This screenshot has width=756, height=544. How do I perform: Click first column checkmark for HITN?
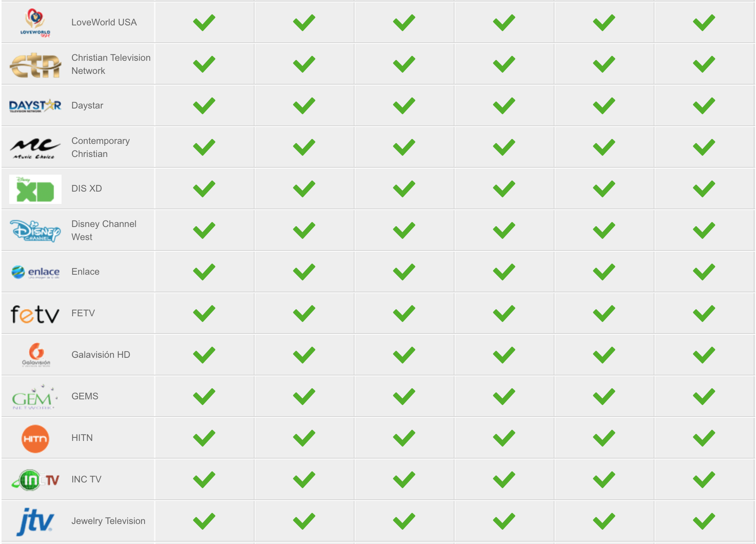pos(204,438)
